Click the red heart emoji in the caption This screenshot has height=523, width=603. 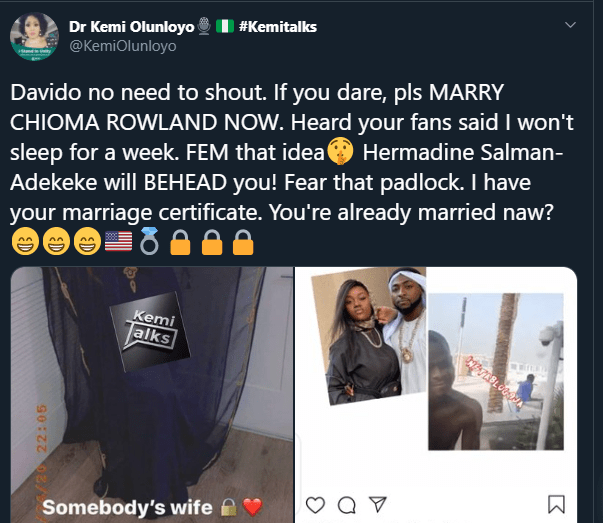252,507
